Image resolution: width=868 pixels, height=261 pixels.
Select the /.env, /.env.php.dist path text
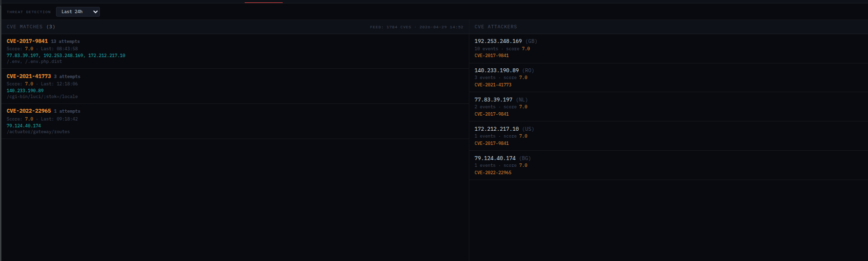[35, 62]
